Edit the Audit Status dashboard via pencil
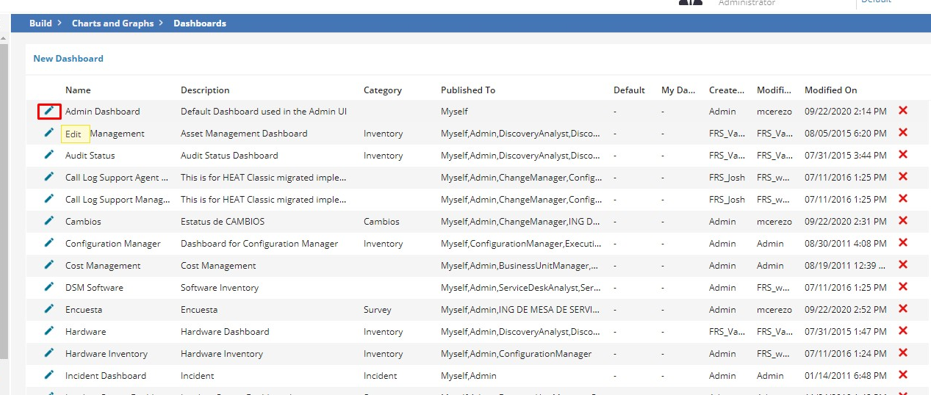The height and width of the screenshot is (403, 936). [49, 155]
